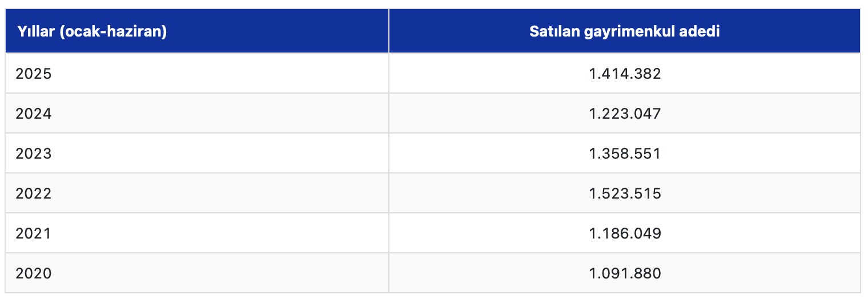This screenshot has width=868, height=299.
Task: Click the value 1.091.880
Action: (625, 273)
